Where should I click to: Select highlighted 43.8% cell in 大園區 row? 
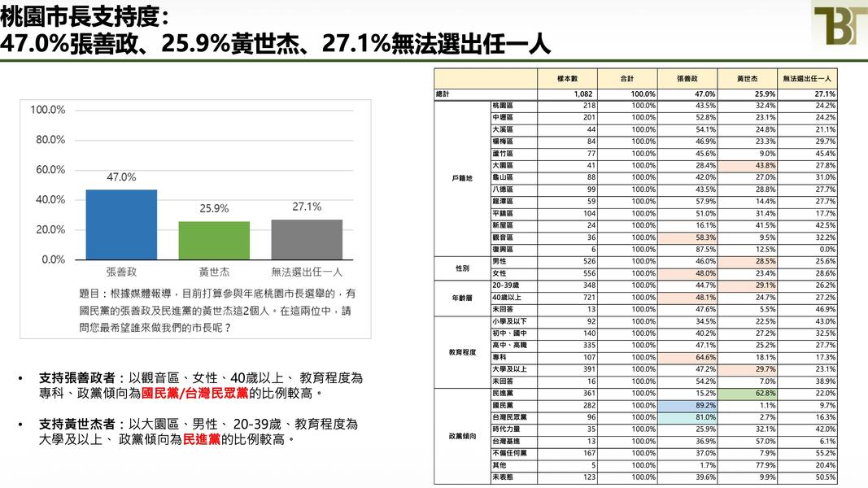(x=748, y=165)
